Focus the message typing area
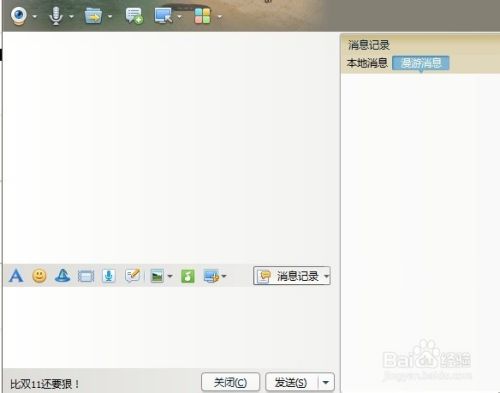500x393 pixels. pos(171,327)
